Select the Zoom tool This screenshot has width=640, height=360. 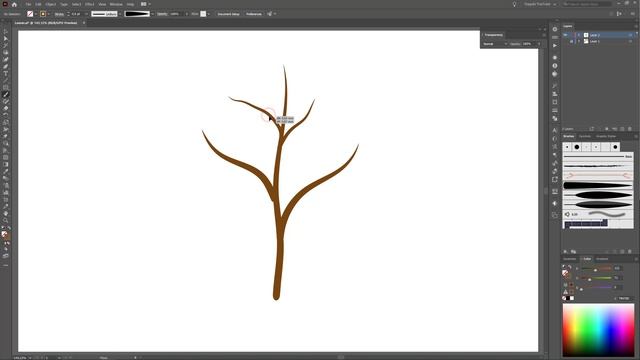tap(5, 220)
